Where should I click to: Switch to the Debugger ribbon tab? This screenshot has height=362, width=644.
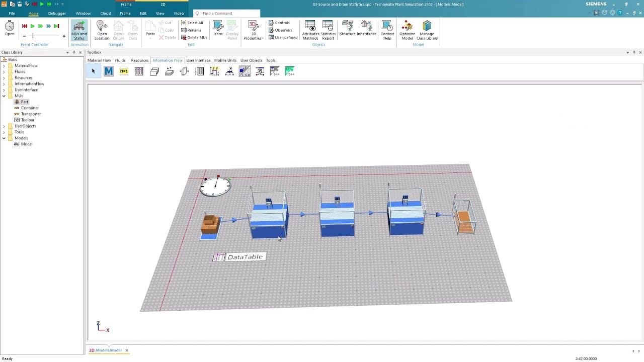point(57,14)
